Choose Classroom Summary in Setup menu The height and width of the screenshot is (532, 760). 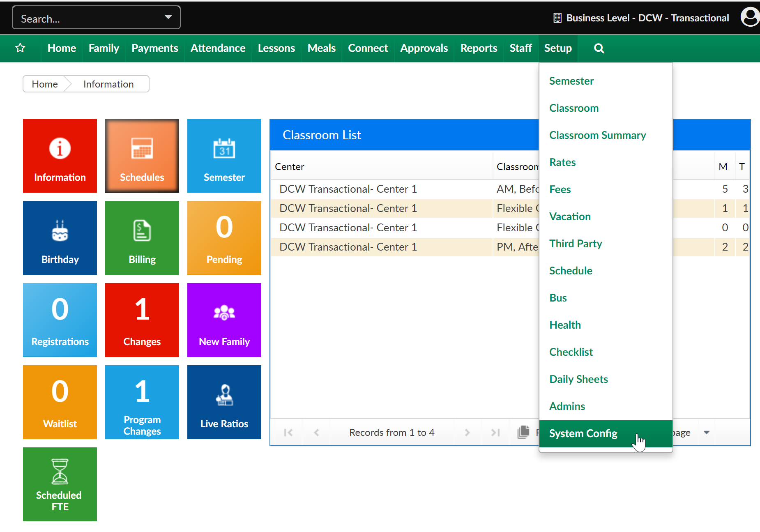(x=597, y=135)
